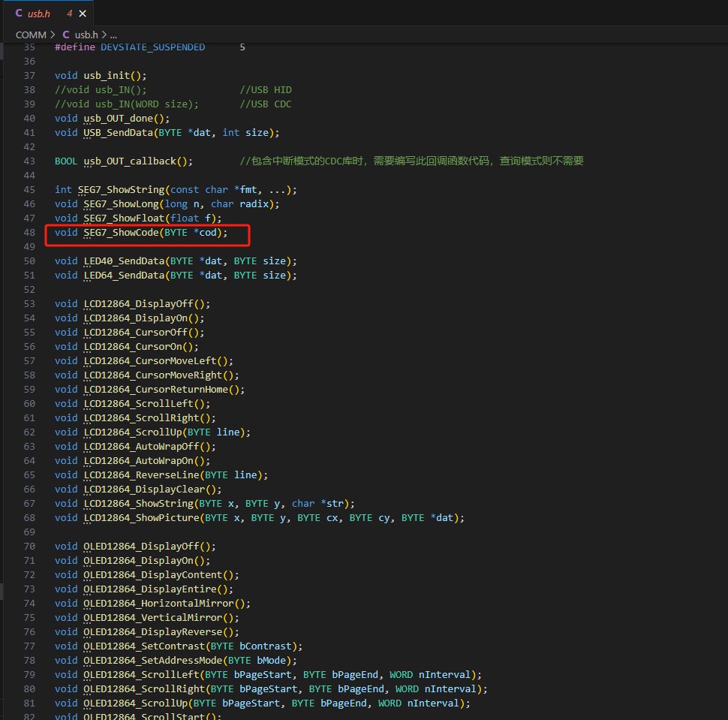Click the USB_SendData function name
This screenshot has height=720, width=728.
[x=118, y=133]
